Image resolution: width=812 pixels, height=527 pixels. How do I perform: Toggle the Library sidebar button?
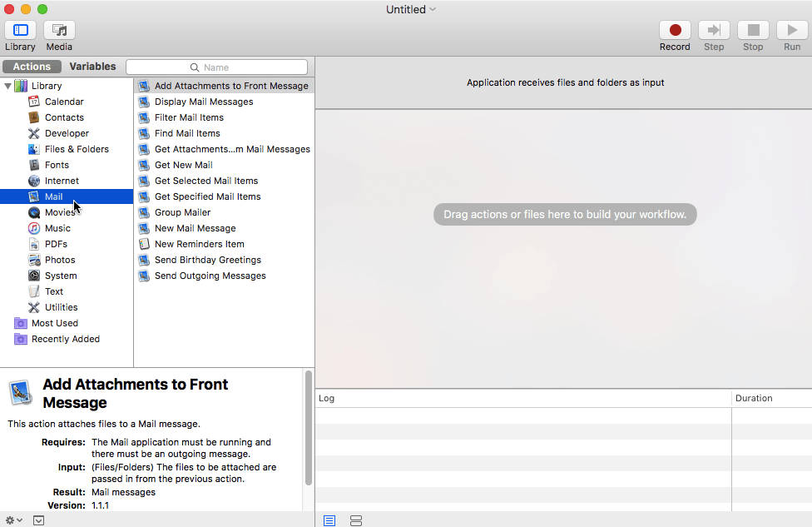(20, 31)
